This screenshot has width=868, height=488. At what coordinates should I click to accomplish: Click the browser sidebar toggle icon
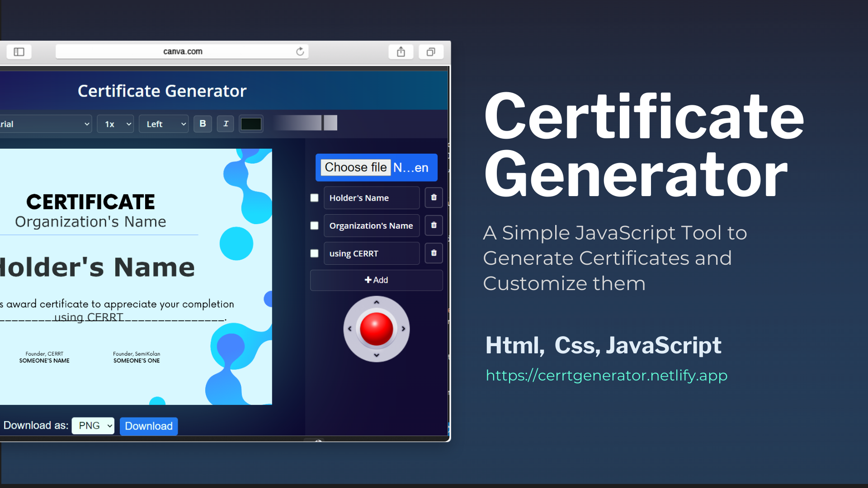pos(19,52)
